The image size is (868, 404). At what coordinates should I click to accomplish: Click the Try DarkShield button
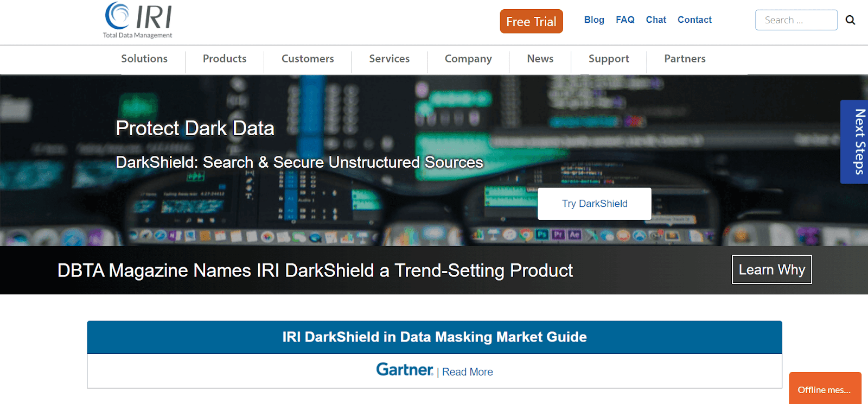pos(595,204)
